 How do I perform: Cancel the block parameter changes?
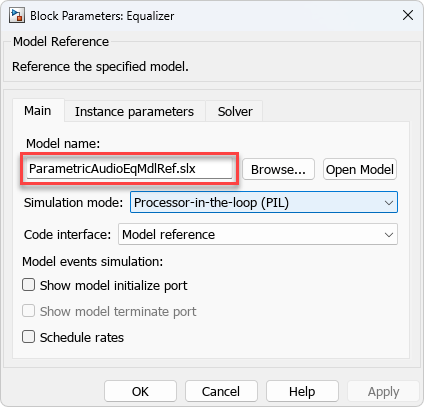click(x=221, y=391)
